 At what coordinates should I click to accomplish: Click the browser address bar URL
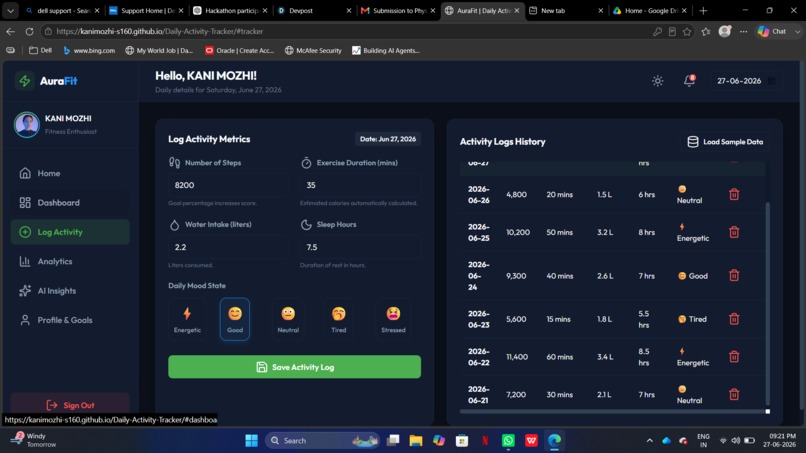point(159,31)
